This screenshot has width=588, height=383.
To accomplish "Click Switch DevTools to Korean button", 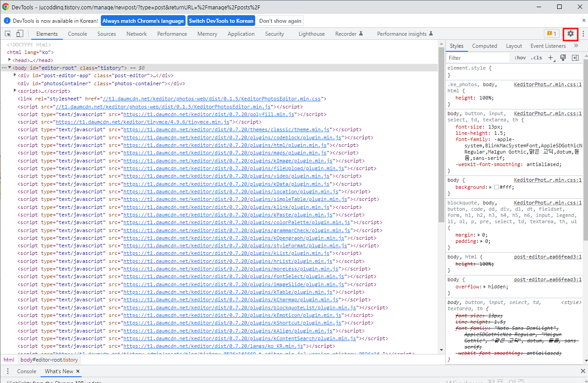I will [221, 21].
